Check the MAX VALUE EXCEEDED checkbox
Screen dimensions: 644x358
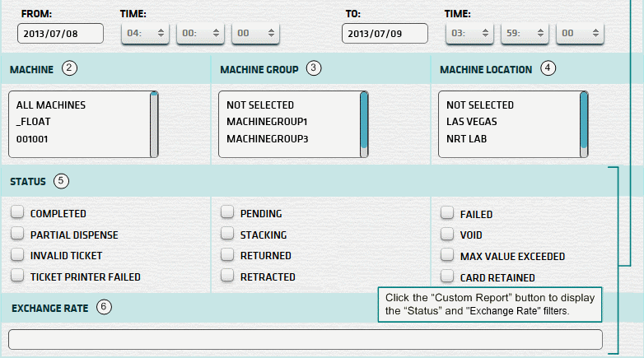click(447, 255)
